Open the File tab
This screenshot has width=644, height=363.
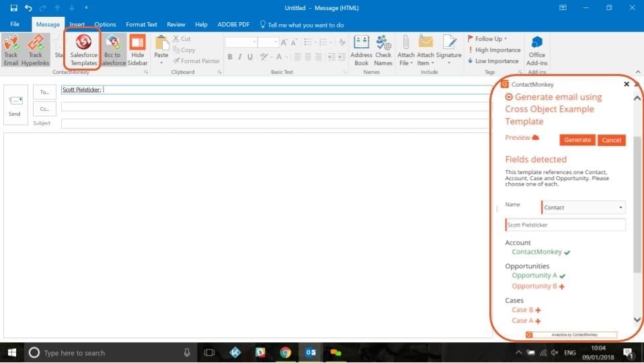(x=15, y=24)
